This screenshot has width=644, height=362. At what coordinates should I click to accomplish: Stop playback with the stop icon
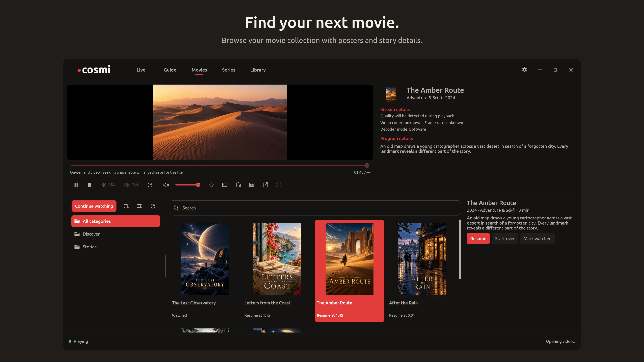pos(90,185)
